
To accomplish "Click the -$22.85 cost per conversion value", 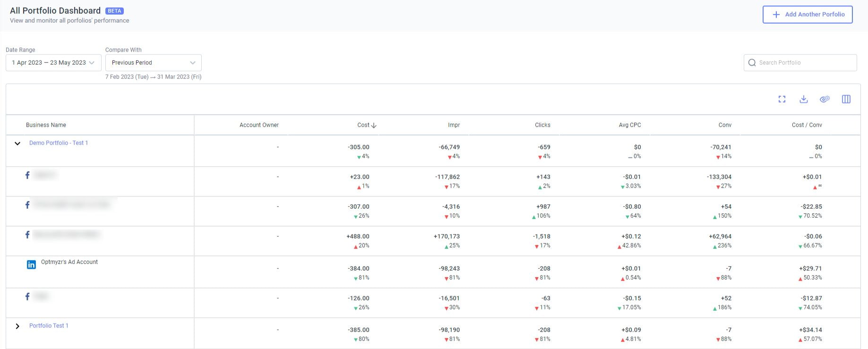I will coord(811,207).
